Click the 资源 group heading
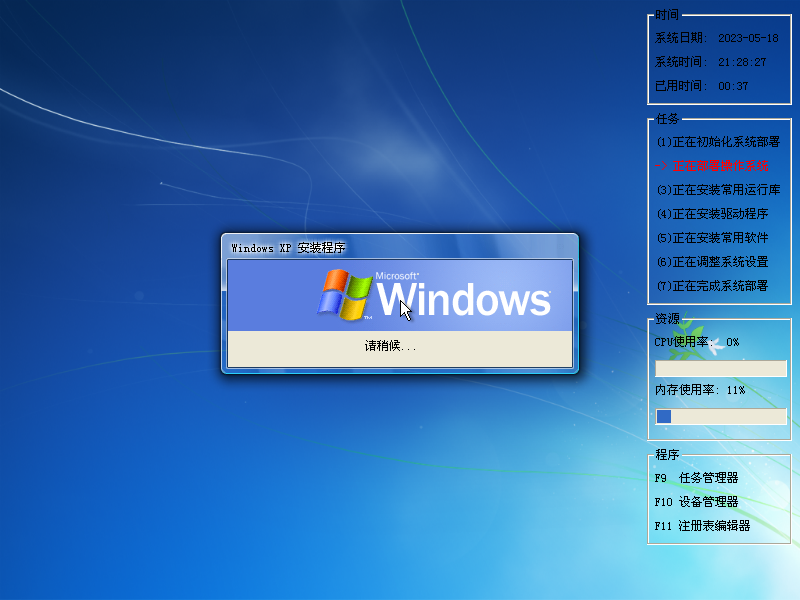Screen dimensions: 800x600 tap(667, 319)
